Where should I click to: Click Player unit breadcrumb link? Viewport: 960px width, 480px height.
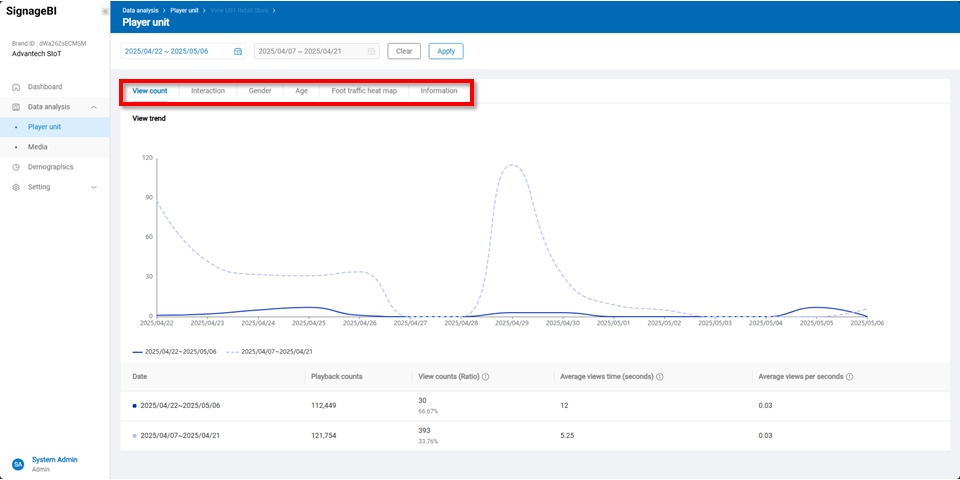pos(185,10)
